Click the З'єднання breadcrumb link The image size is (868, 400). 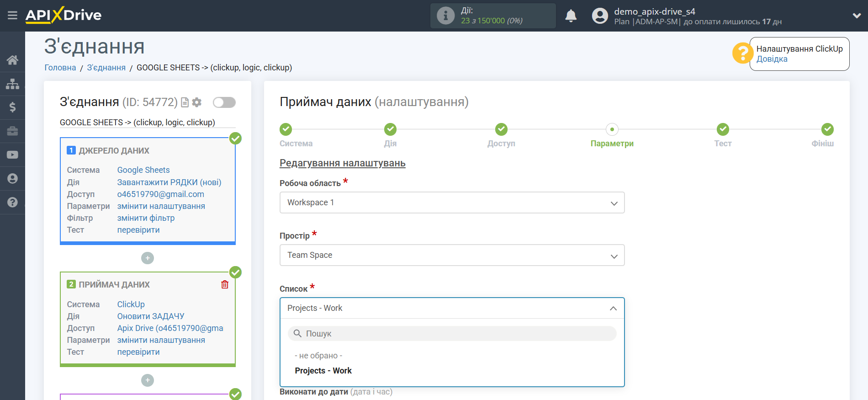click(x=106, y=68)
